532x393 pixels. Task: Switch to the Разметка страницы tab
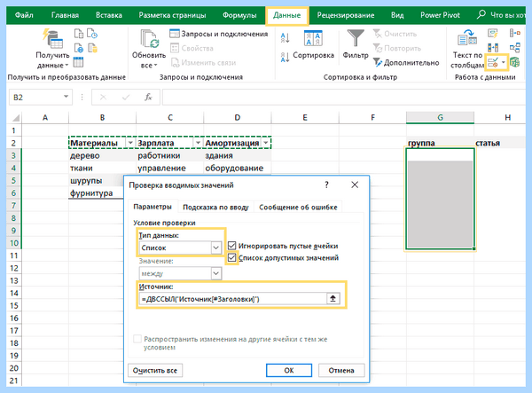click(172, 15)
